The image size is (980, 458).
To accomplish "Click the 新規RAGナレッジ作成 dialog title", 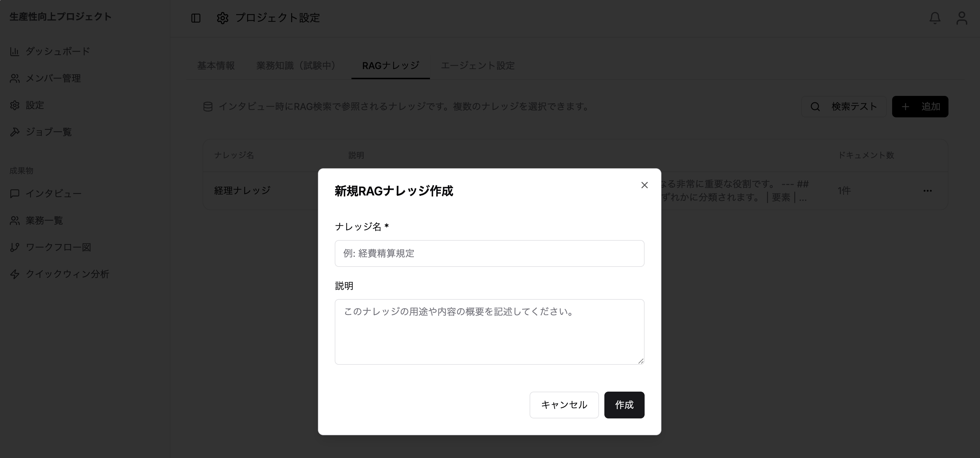I will pyautogui.click(x=394, y=191).
